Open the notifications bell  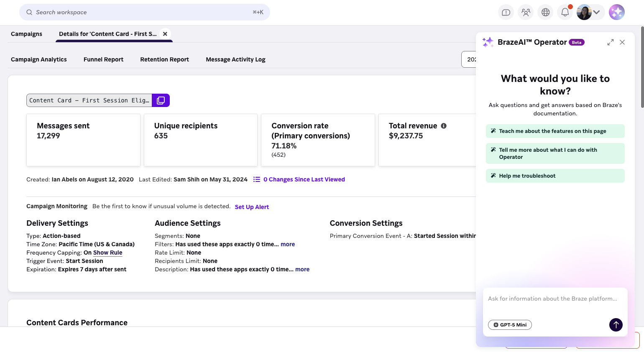565,12
